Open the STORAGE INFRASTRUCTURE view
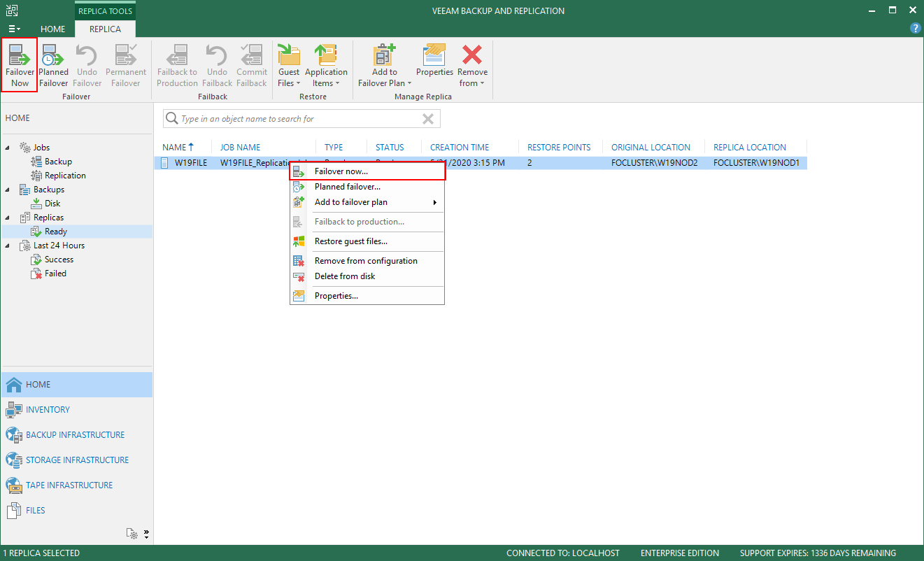The height and width of the screenshot is (561, 924). coord(76,460)
